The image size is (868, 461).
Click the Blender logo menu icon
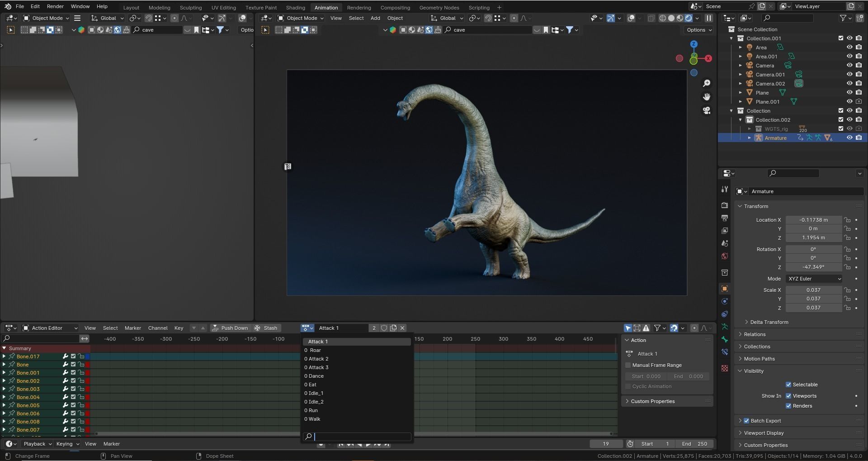coord(8,6)
